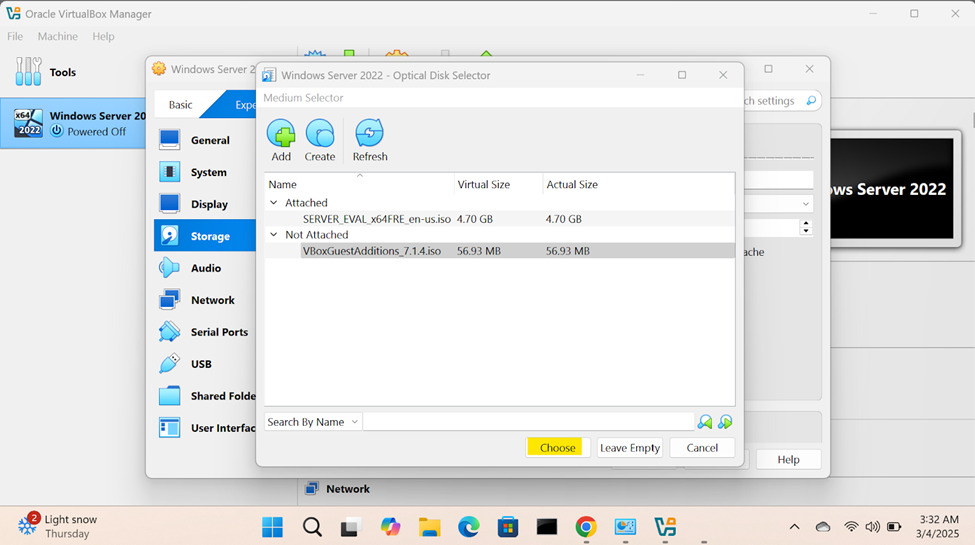Open the Help menu

point(103,36)
